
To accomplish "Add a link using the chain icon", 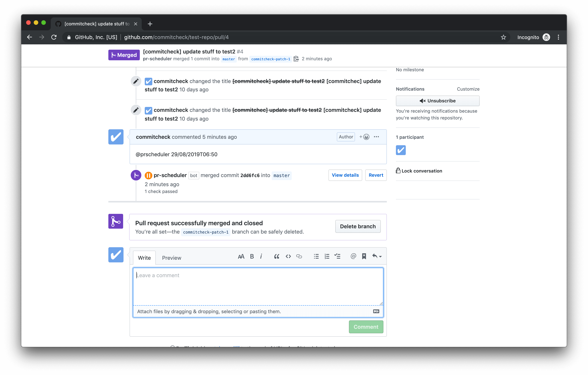I will pos(299,256).
